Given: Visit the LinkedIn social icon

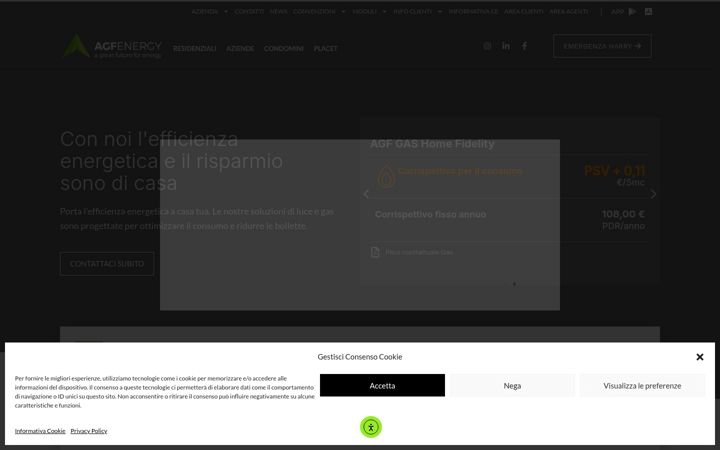Looking at the screenshot, I should tap(506, 46).
